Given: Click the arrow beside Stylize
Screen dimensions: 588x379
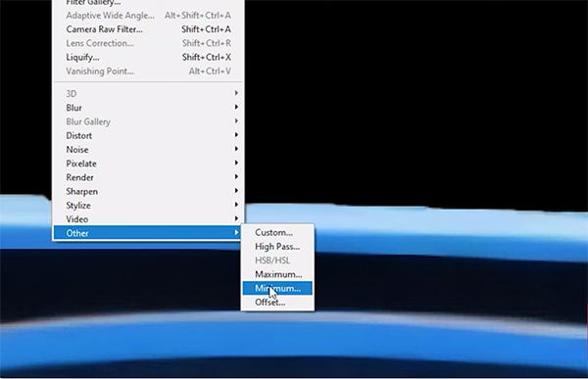Looking at the screenshot, I should pos(236,205).
